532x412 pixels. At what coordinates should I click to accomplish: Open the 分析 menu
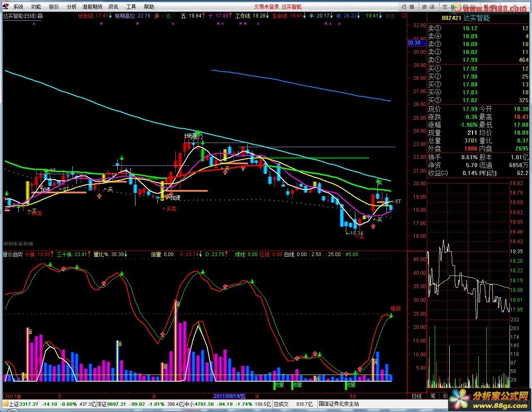(71, 7)
